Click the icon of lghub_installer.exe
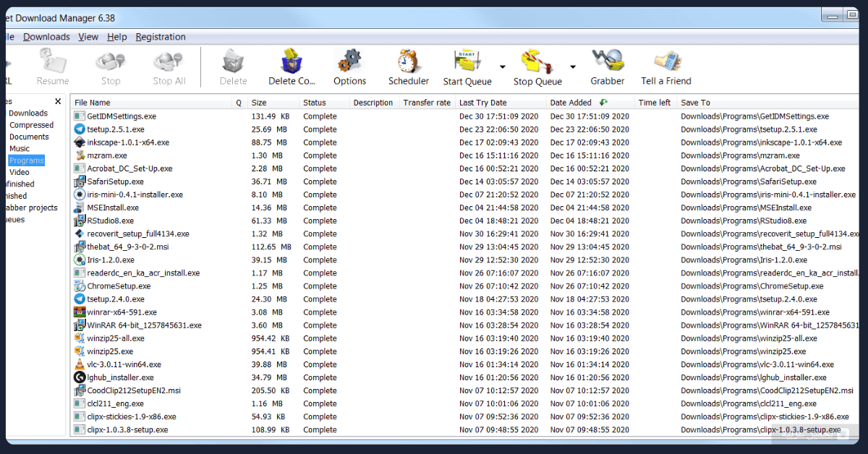Screen dimensions: 868x454 coord(80,377)
